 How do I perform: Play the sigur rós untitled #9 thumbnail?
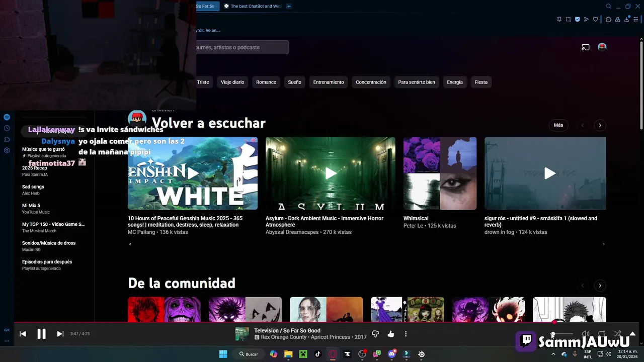tap(545, 173)
